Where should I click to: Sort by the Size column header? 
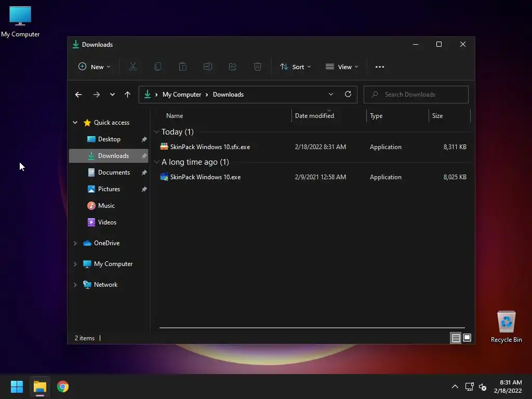click(x=449, y=116)
